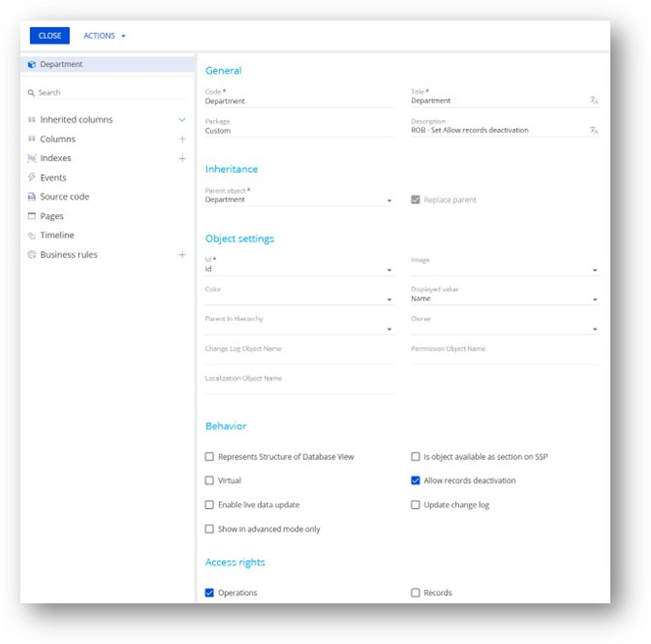Open the Parent object dropdown
The height and width of the screenshot is (644, 651).
pos(389,200)
